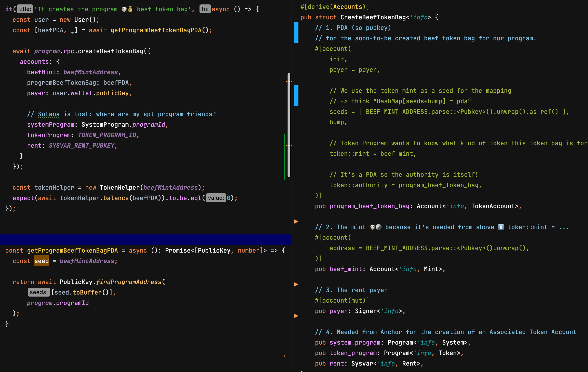Image resolution: width=588 pixels, height=372 pixels.
Task: Click the 'fn:' inlay hint before async
Action: tap(205, 9)
